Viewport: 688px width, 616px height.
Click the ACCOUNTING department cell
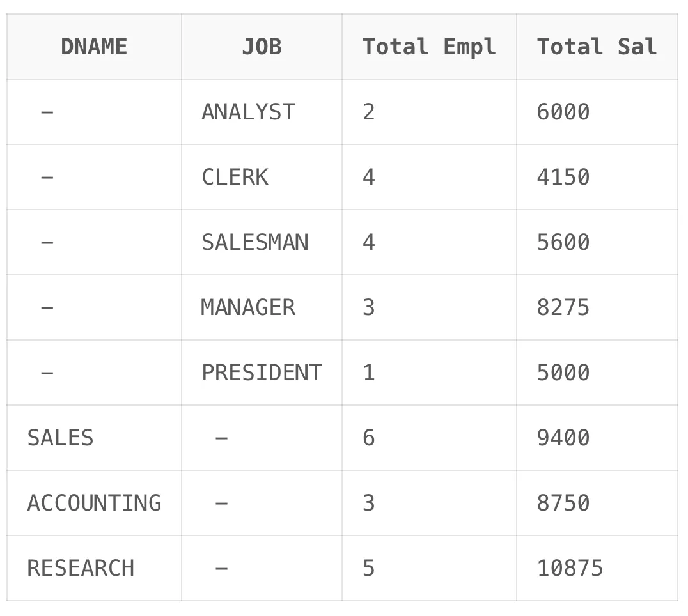94,504
